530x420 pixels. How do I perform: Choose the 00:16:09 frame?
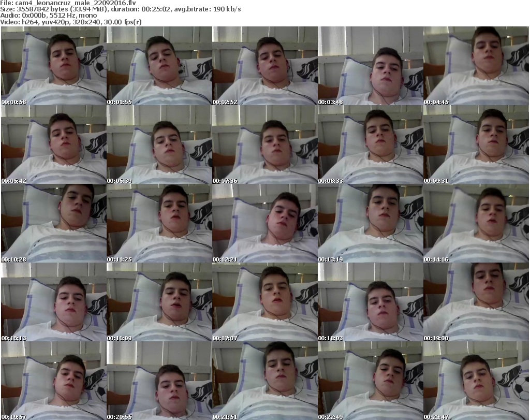(159, 302)
